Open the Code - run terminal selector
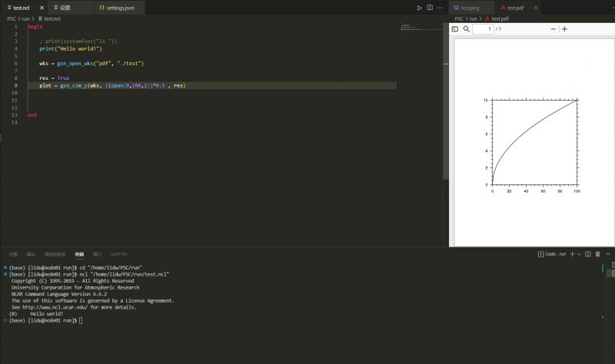The height and width of the screenshot is (364, 615). [551, 253]
